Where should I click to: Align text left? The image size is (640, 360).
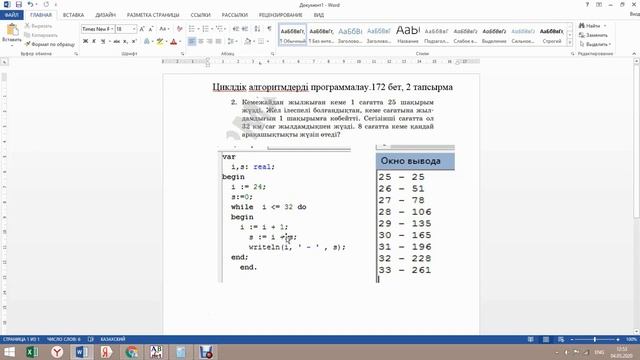[x=192, y=41]
